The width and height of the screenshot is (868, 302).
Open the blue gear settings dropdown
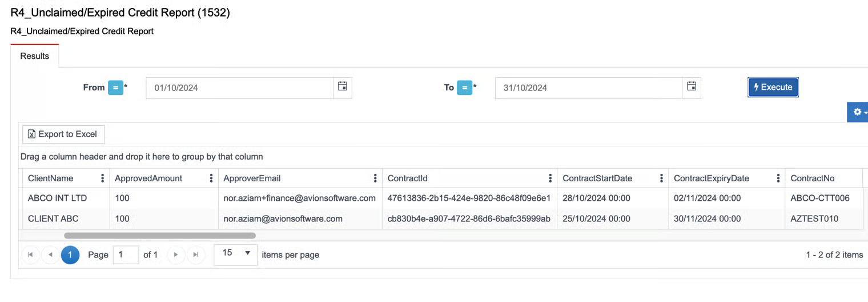[x=858, y=112]
